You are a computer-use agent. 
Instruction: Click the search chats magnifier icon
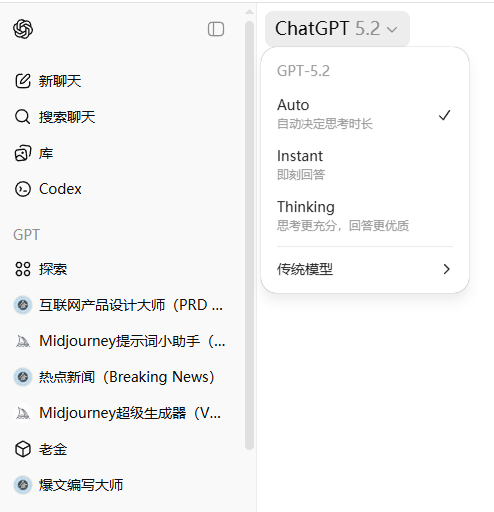tap(23, 117)
